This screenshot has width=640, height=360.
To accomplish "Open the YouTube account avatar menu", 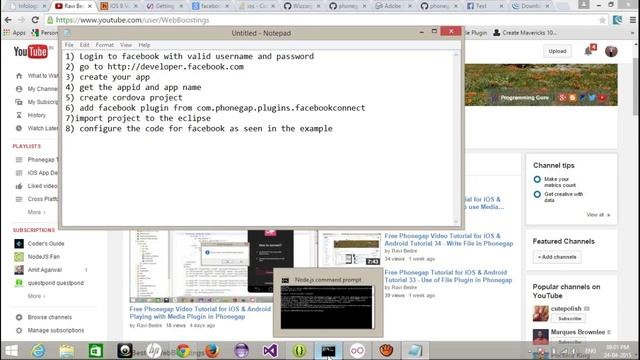I will (x=611, y=51).
